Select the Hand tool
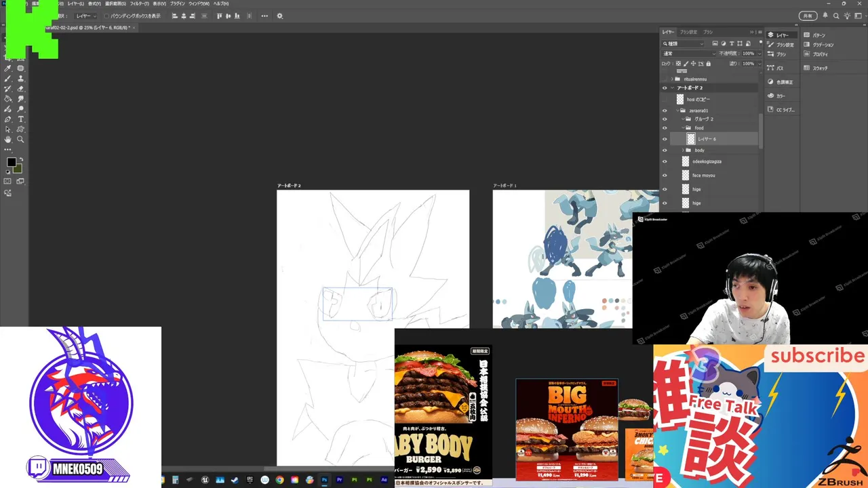The height and width of the screenshot is (488, 868). coord(8,140)
